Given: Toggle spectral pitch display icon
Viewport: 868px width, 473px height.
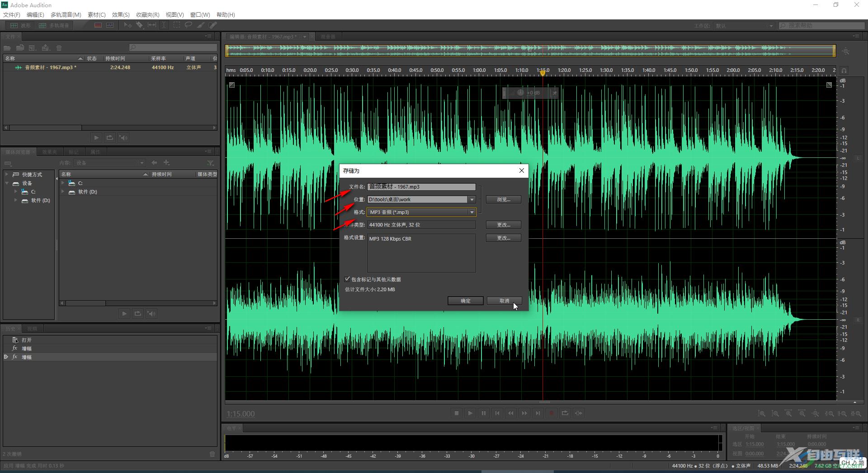Looking at the screenshot, I should tap(110, 25).
